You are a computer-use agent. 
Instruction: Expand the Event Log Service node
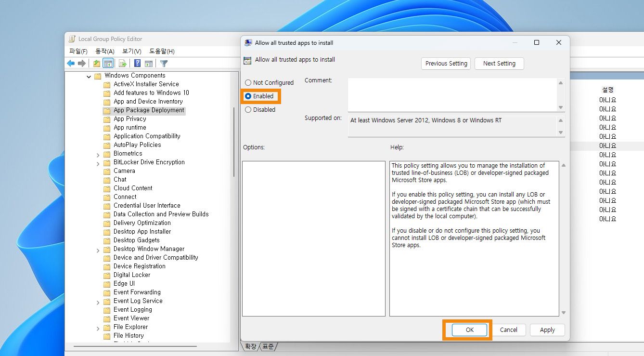coord(98,302)
